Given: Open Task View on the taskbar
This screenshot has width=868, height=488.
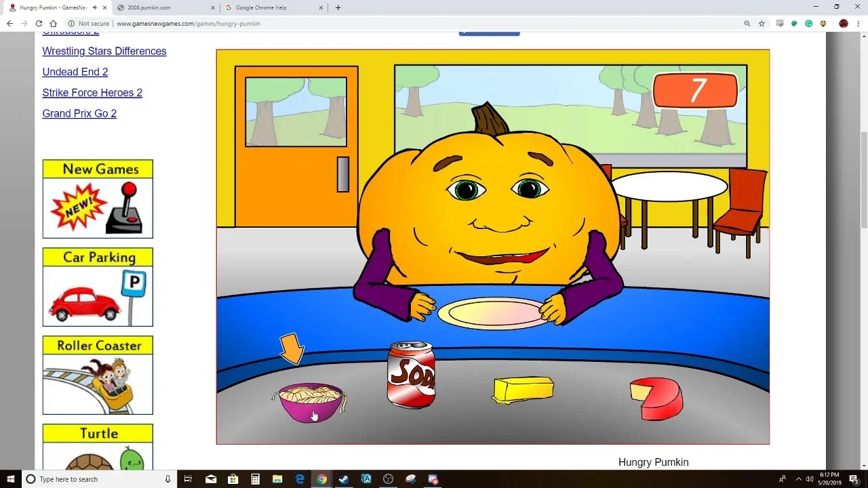Looking at the screenshot, I should coord(189,479).
